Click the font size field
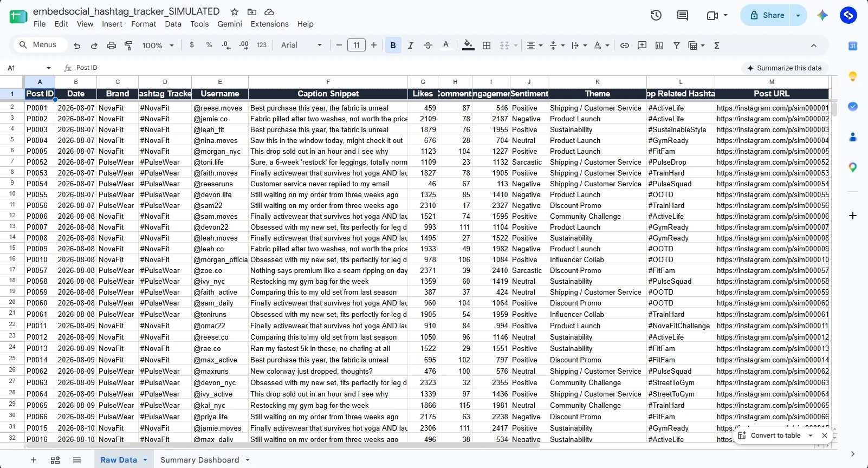This screenshot has width=868, height=468. click(x=357, y=45)
